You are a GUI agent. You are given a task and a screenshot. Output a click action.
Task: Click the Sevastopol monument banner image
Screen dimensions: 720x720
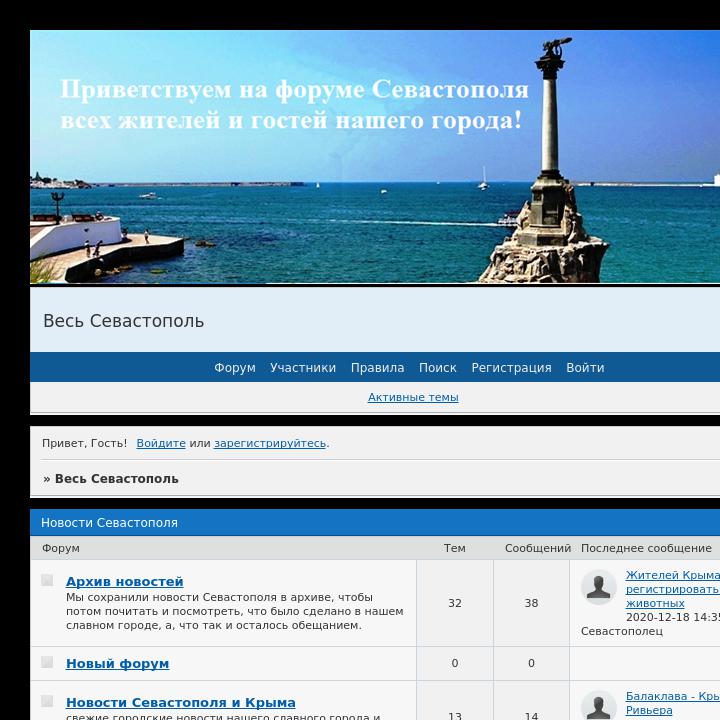click(375, 157)
